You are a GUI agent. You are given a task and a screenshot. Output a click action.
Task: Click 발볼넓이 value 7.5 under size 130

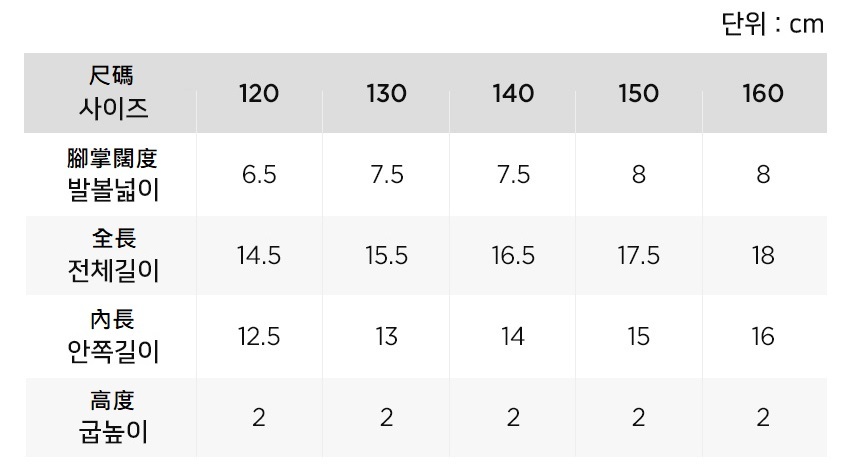click(386, 174)
